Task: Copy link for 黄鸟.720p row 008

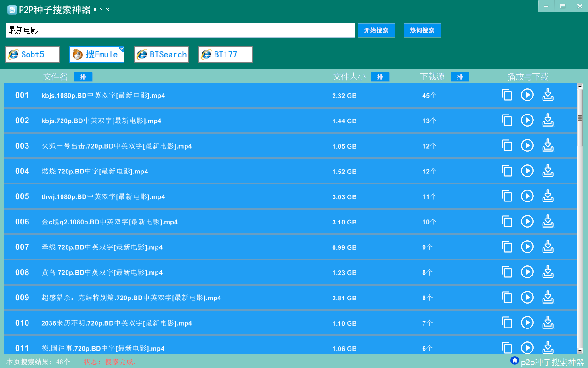Action: 507,272
